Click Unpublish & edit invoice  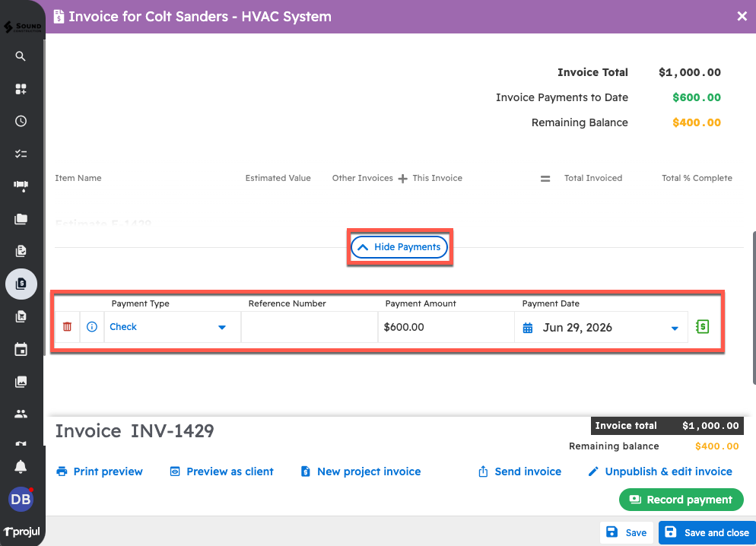coord(660,471)
